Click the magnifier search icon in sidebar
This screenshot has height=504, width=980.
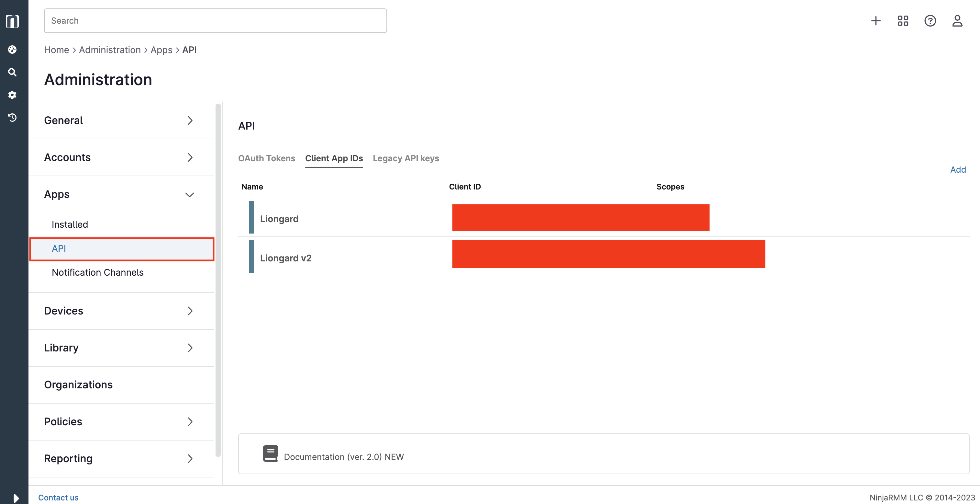(12, 72)
